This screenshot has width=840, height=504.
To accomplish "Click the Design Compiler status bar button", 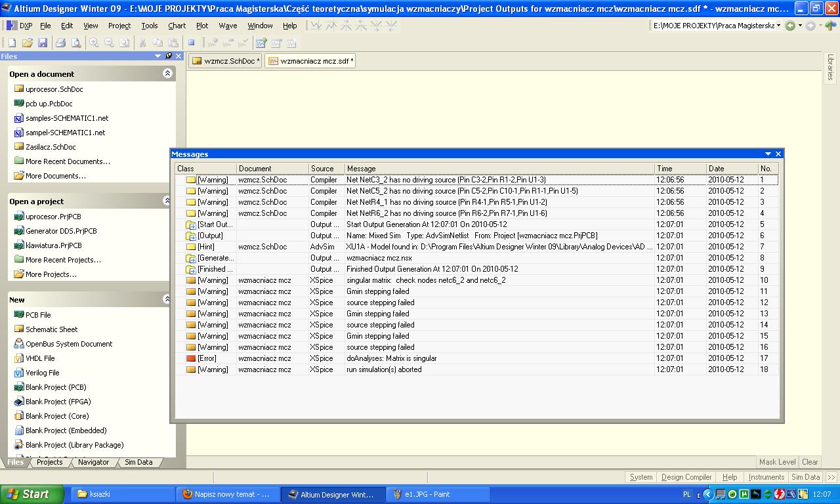I will (x=686, y=477).
